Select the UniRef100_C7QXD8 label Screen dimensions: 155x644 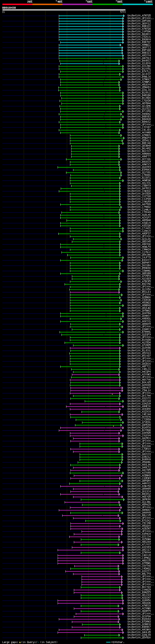tap(139, 101)
